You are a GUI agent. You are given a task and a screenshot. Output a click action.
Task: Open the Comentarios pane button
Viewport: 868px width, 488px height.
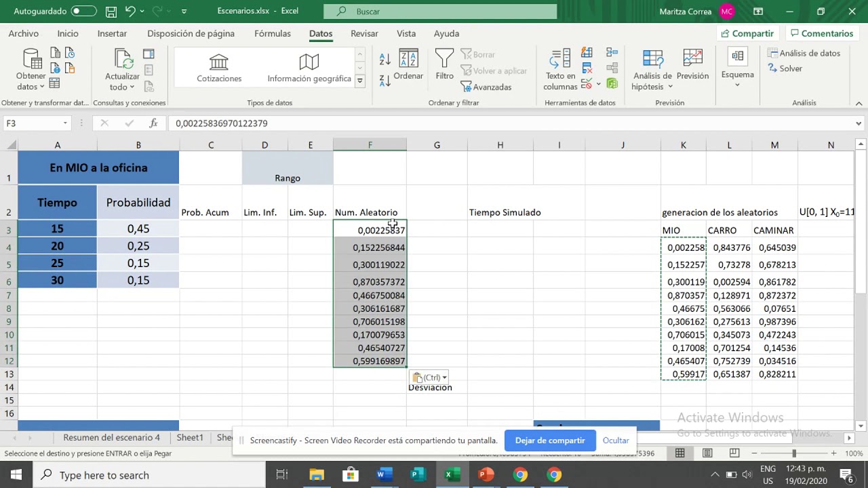(x=821, y=33)
